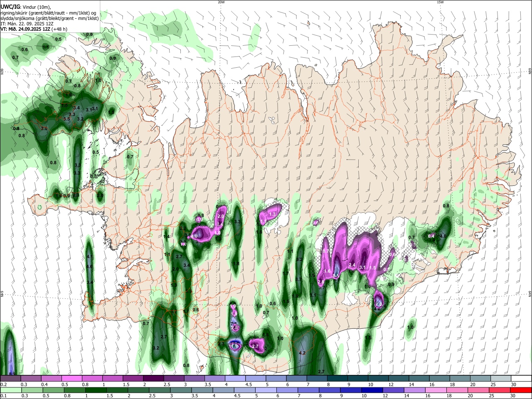The height and width of the screenshot is (399, 532).
Task: Pick the purple 1.5 snow-scale swatch
Action: click(133, 379)
